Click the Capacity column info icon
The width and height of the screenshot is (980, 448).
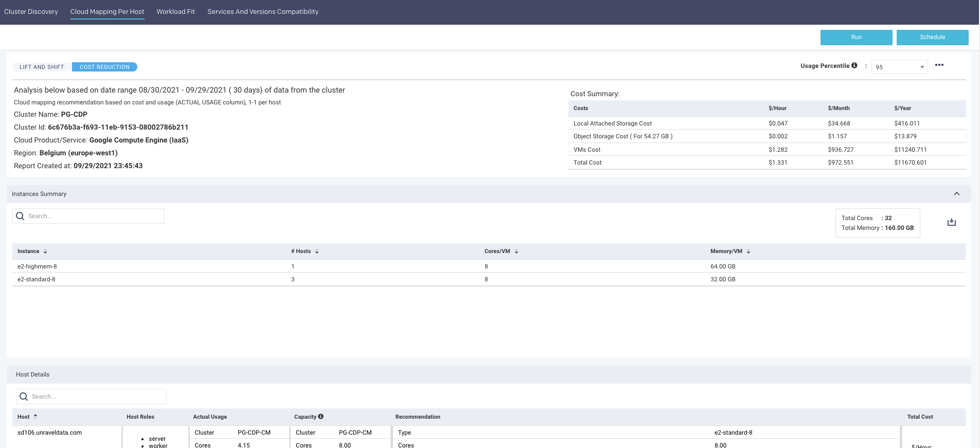[x=320, y=417]
